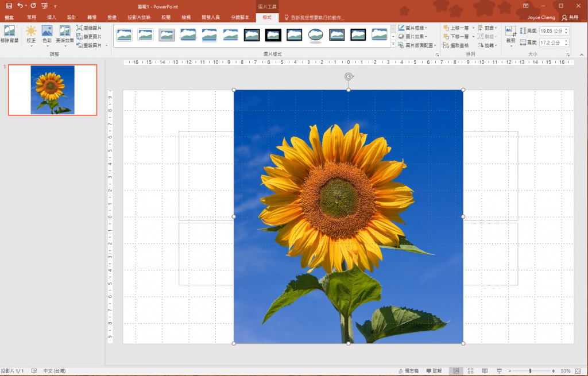
Task: Click 上移一層 (Bring Forward) button
Action: pos(457,28)
